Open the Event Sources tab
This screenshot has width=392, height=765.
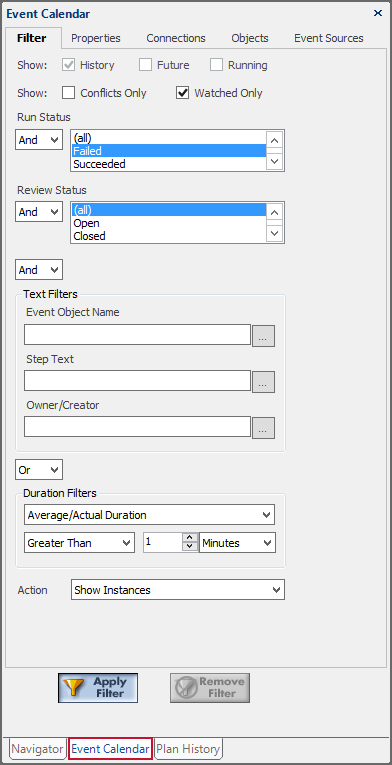(329, 38)
